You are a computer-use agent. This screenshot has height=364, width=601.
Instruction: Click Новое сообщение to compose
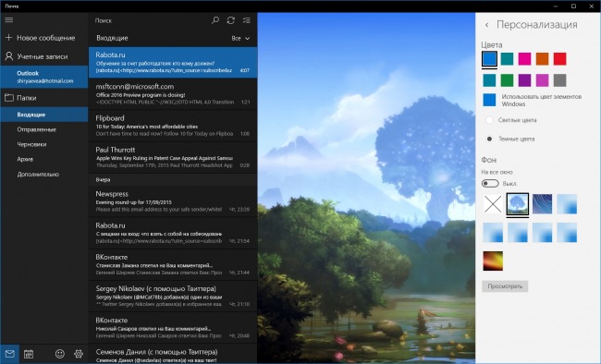pos(44,38)
